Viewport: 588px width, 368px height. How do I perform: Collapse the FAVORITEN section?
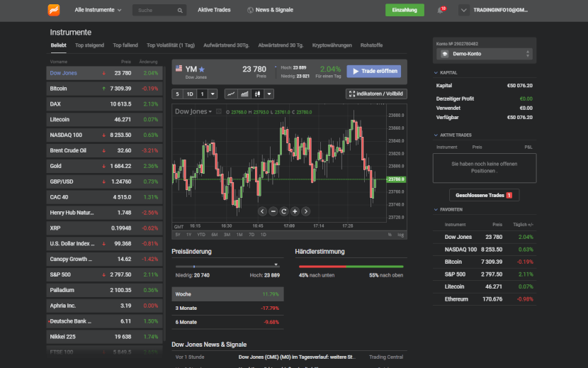click(436, 210)
